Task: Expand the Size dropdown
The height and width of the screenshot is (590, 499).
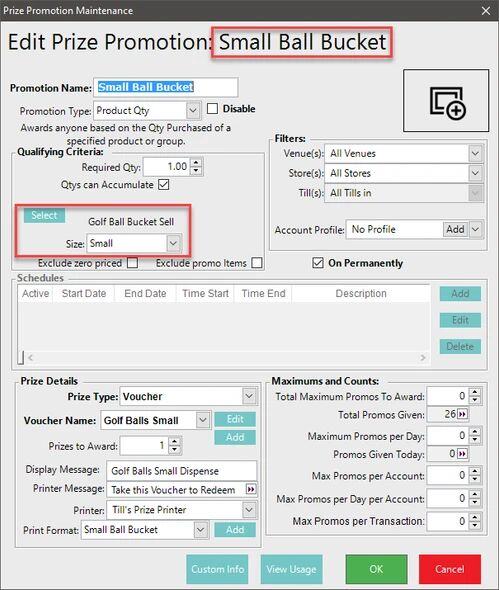Action: pyautogui.click(x=173, y=243)
